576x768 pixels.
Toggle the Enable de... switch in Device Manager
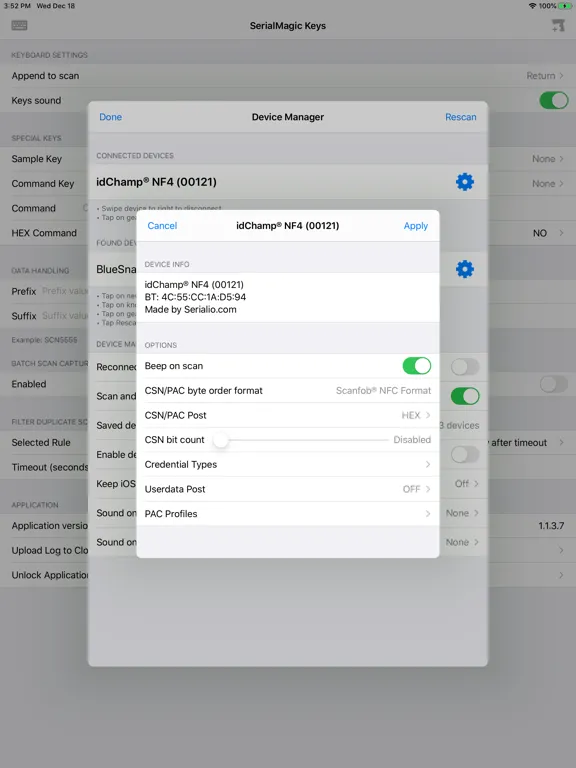(465, 455)
